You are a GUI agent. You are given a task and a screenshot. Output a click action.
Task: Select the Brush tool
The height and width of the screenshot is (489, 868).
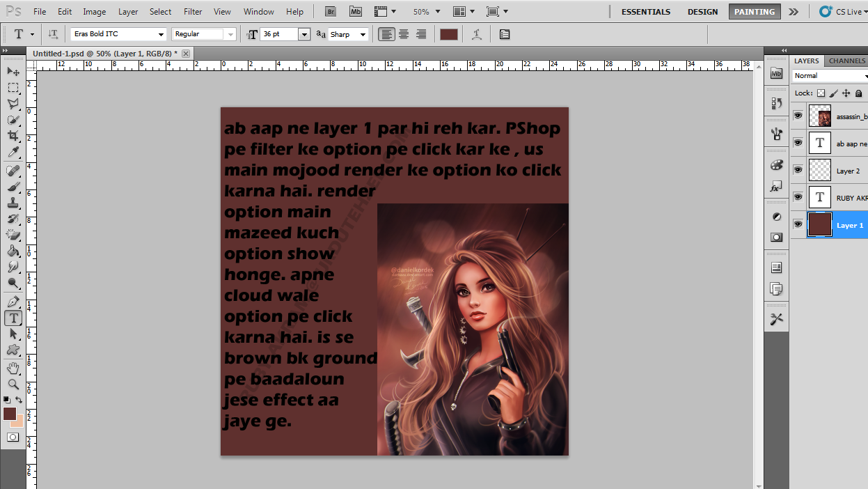coord(13,187)
